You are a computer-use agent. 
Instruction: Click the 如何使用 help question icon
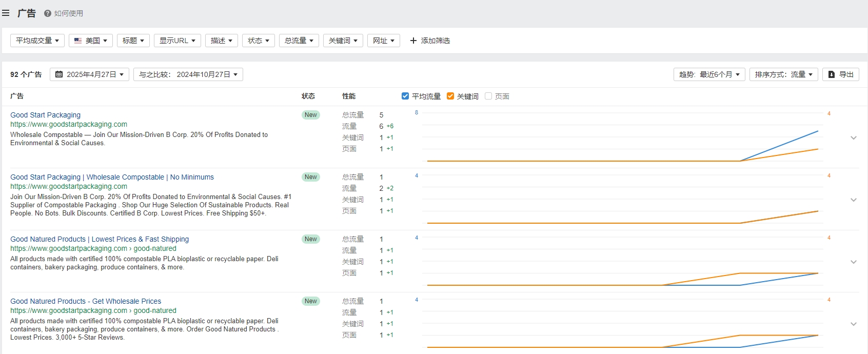(48, 13)
